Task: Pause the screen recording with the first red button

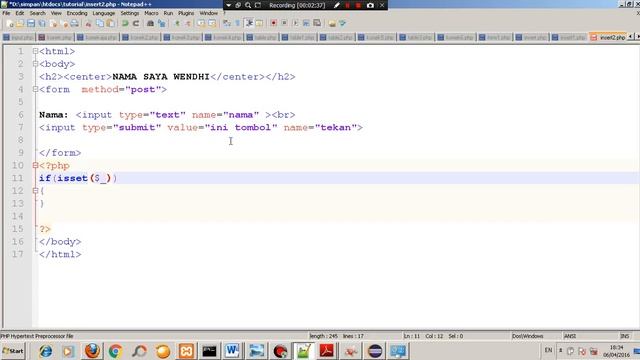Action: tap(348, 5)
